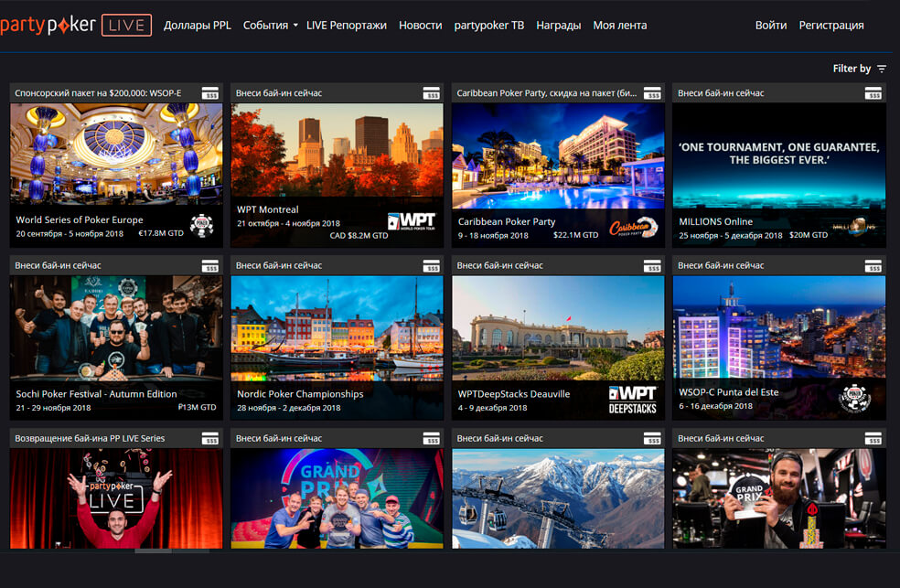Open the Filter by icon
This screenshot has width=900, height=588.
pos(882,69)
